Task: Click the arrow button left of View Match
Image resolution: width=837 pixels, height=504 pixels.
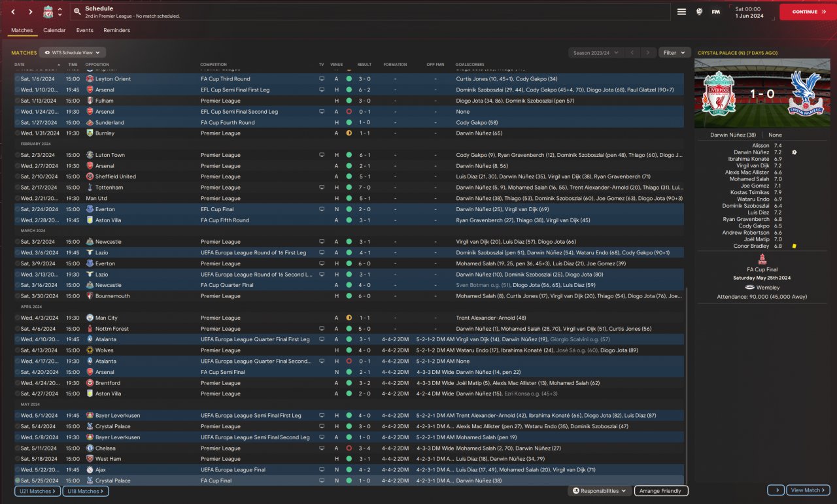Action: pyautogui.click(x=776, y=490)
